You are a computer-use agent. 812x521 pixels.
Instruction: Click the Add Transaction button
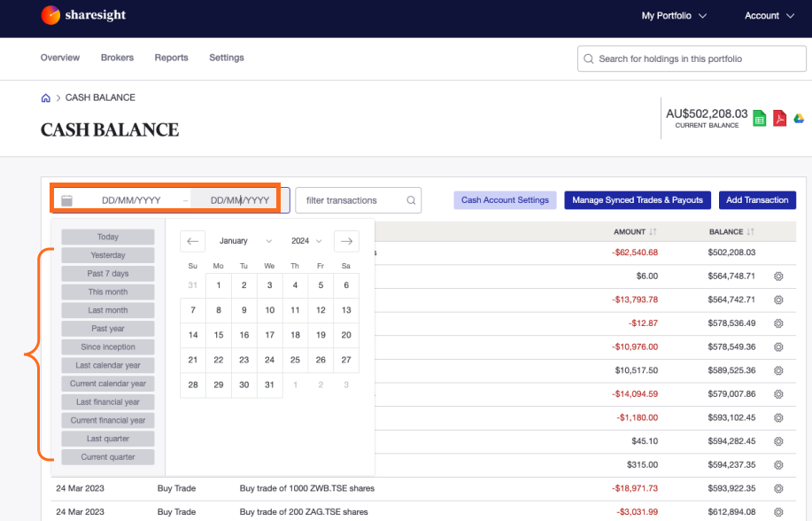click(x=757, y=200)
